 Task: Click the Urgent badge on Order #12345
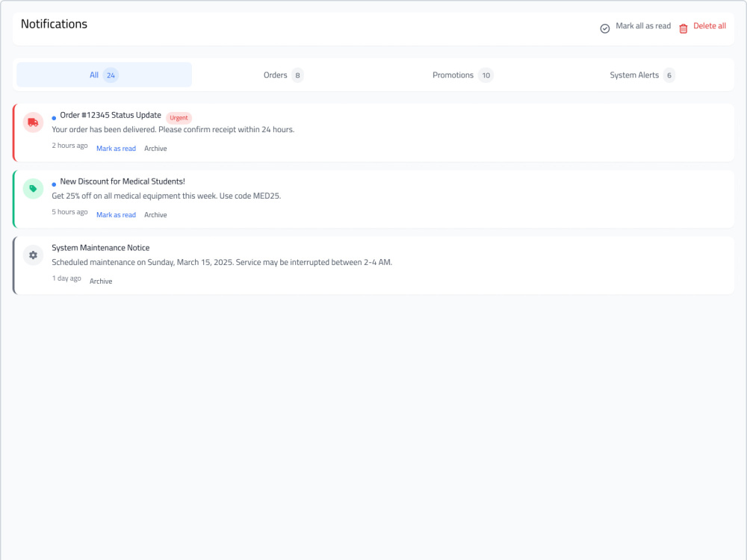tap(179, 118)
